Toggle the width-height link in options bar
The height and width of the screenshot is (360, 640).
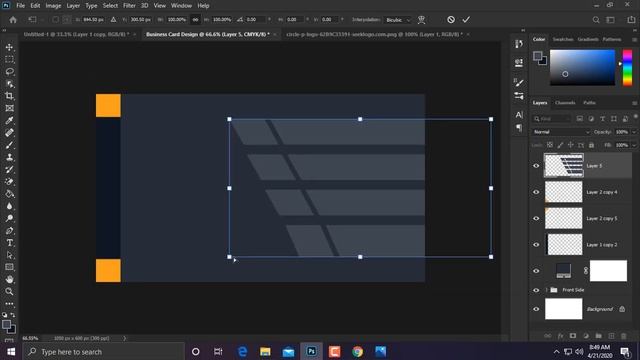pyautogui.click(x=196, y=20)
